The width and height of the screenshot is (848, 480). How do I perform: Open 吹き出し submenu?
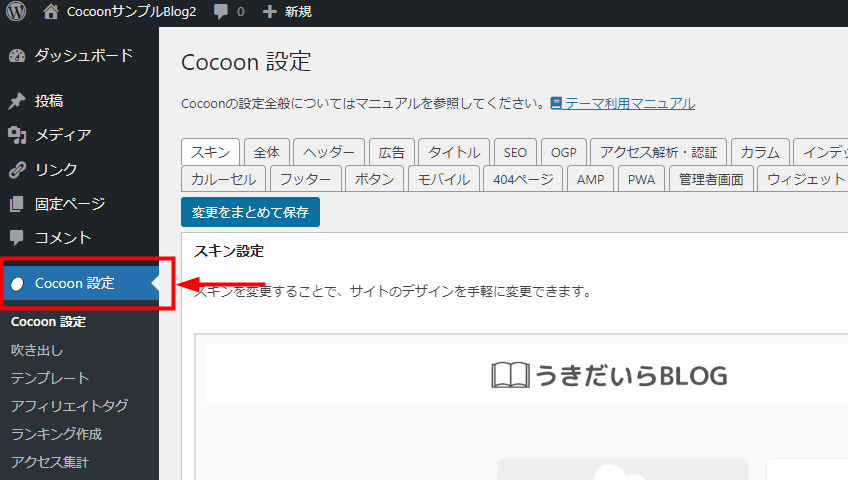pos(37,350)
